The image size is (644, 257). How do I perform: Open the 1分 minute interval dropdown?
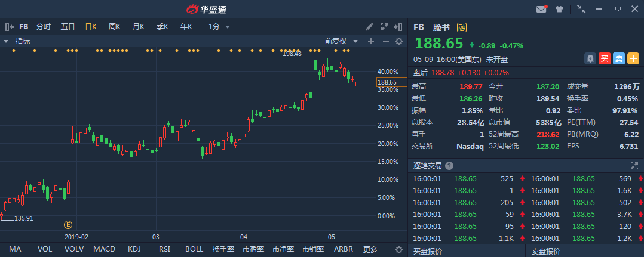tap(219, 27)
